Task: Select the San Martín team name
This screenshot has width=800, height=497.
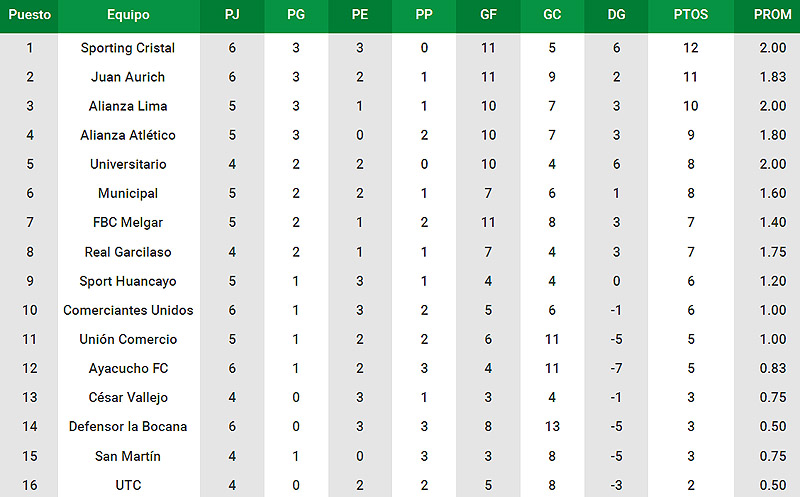Action: (x=128, y=456)
